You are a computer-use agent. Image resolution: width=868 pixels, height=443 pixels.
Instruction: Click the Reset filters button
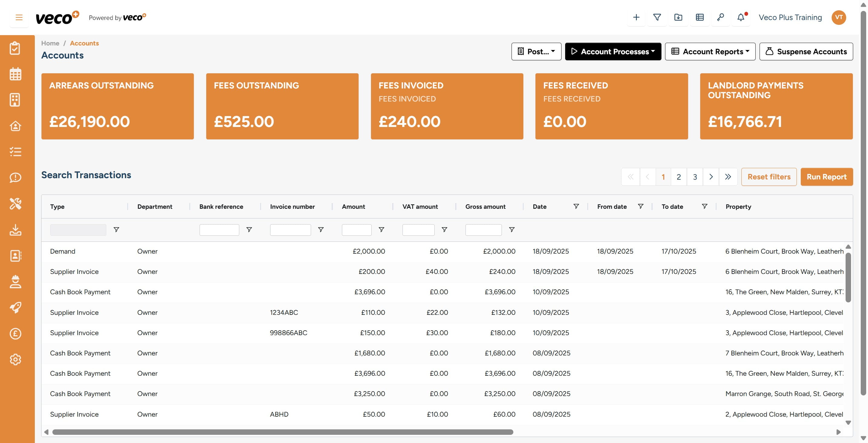pyautogui.click(x=769, y=177)
